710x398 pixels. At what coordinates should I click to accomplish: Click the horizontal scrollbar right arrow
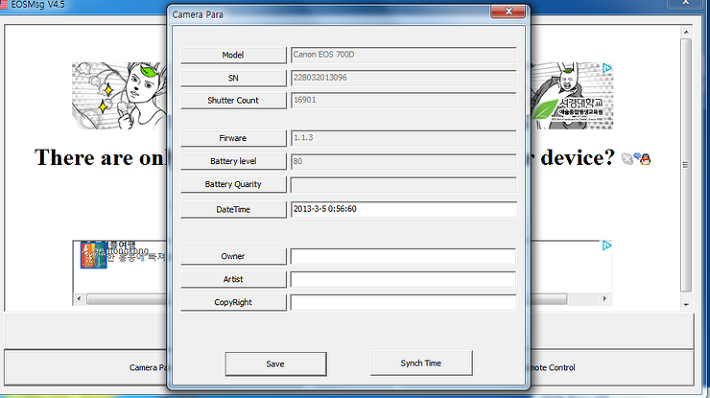(604, 299)
